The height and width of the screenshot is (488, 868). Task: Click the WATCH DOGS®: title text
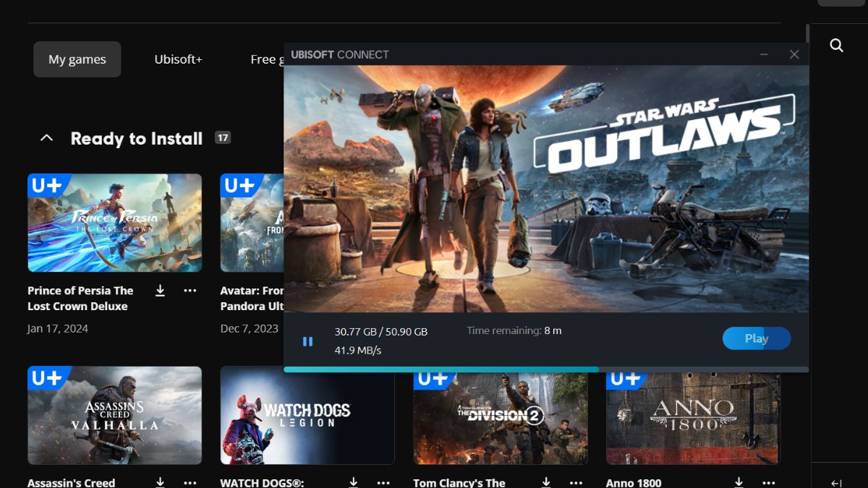pos(263,482)
